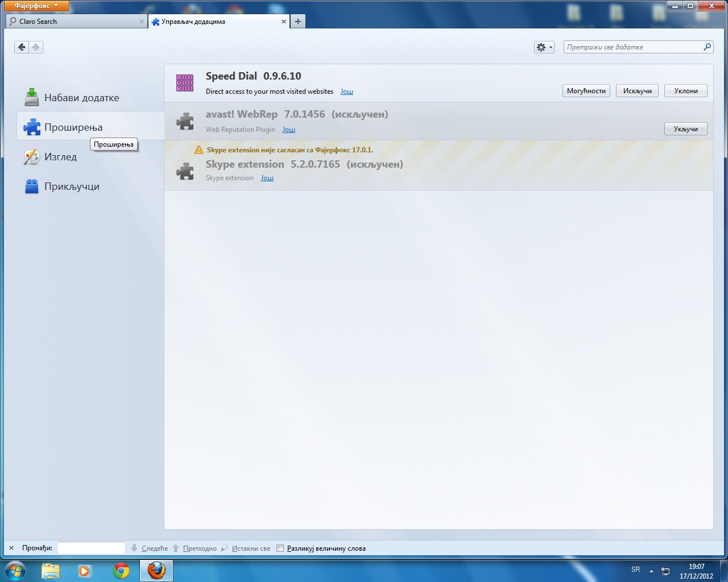This screenshot has height=582, width=728.
Task: Go back in add-ons manager history
Action: 22,47
